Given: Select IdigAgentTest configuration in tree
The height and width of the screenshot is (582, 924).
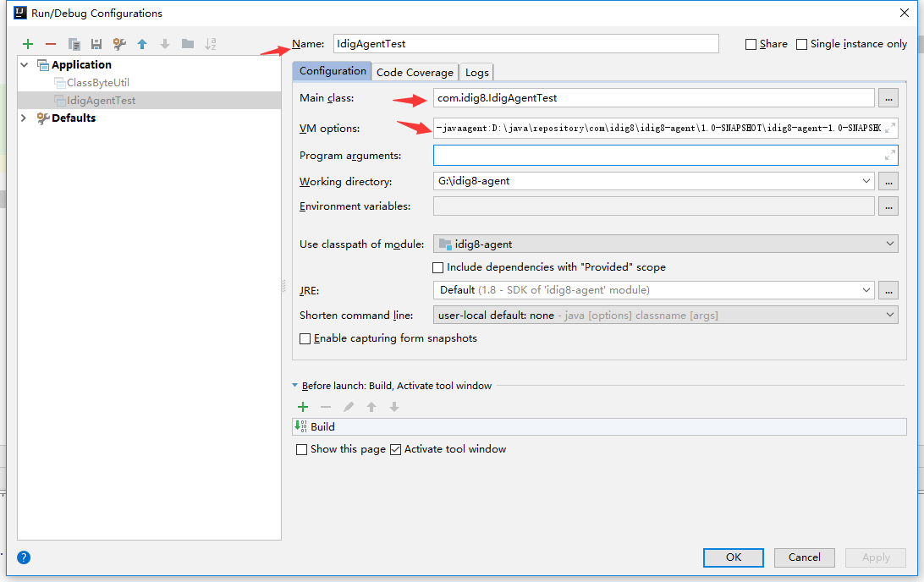Looking at the screenshot, I should coord(101,100).
